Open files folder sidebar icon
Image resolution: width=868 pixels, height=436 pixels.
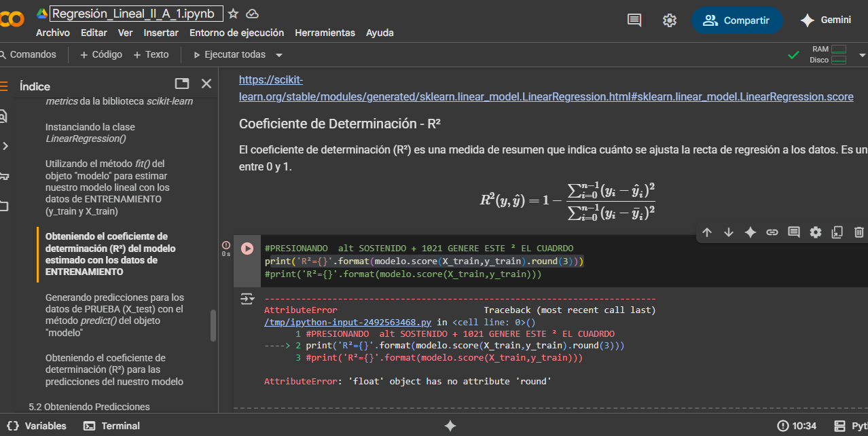coord(3,206)
